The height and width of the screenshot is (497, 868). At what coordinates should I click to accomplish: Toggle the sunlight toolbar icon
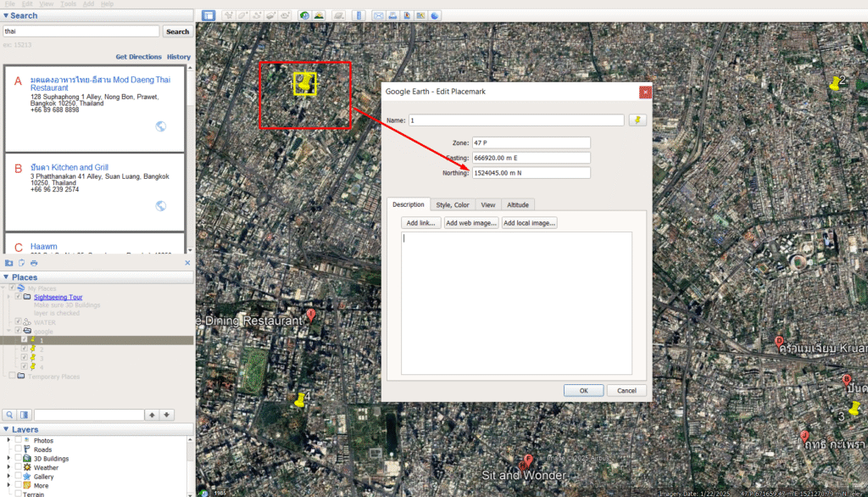click(x=319, y=15)
